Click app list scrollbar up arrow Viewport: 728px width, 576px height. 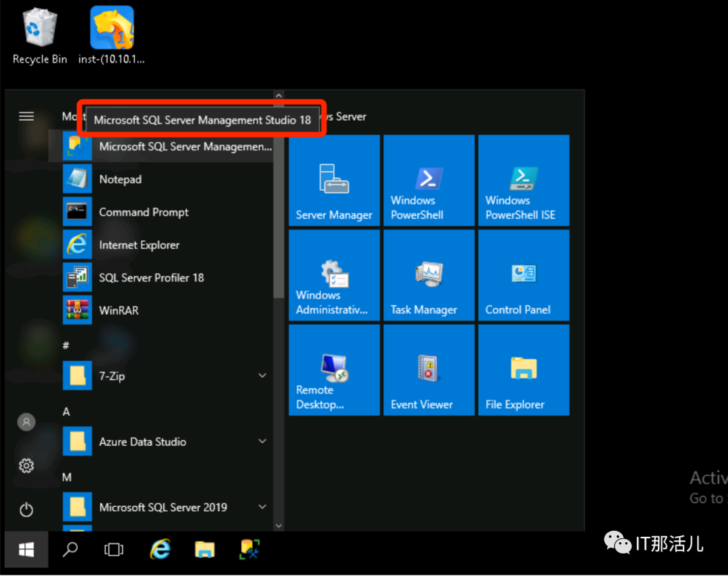pos(278,96)
